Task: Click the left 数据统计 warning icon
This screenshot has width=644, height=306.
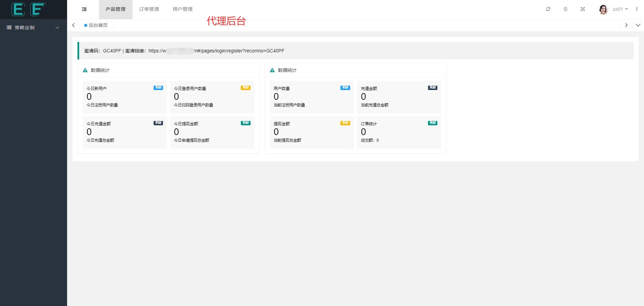Action: click(x=85, y=70)
